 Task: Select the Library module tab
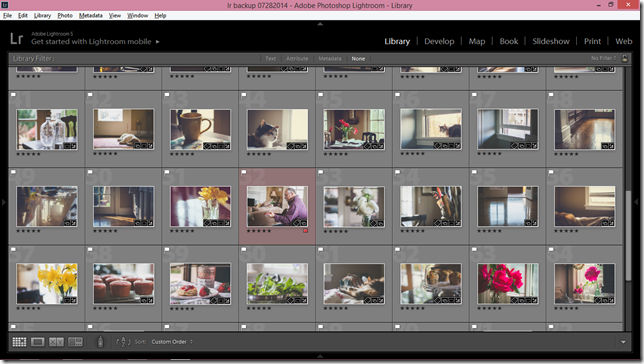pos(397,41)
